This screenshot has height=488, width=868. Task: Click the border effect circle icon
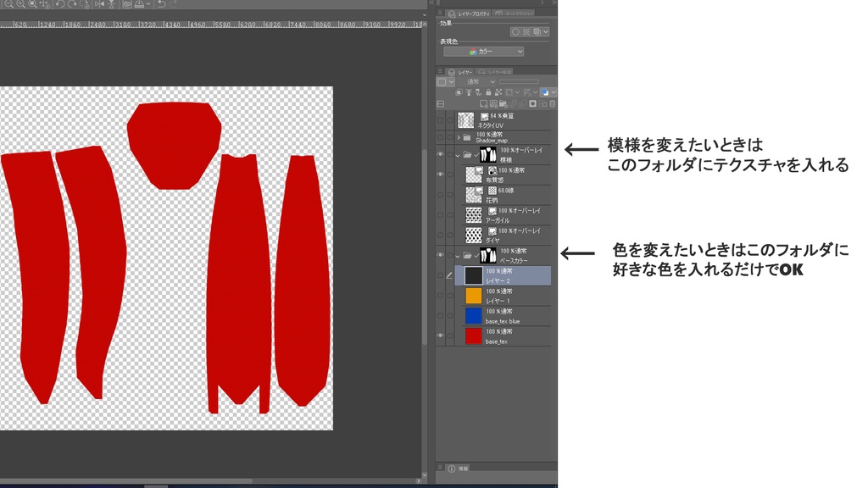[515, 31]
